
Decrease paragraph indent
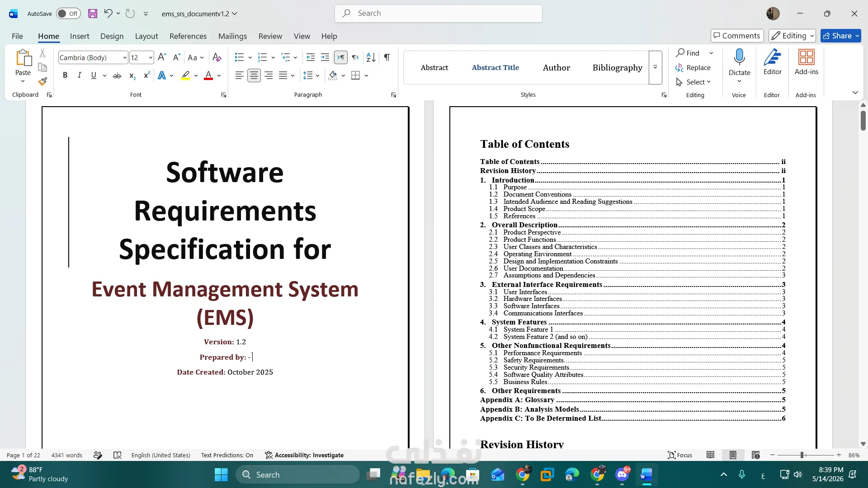click(311, 57)
